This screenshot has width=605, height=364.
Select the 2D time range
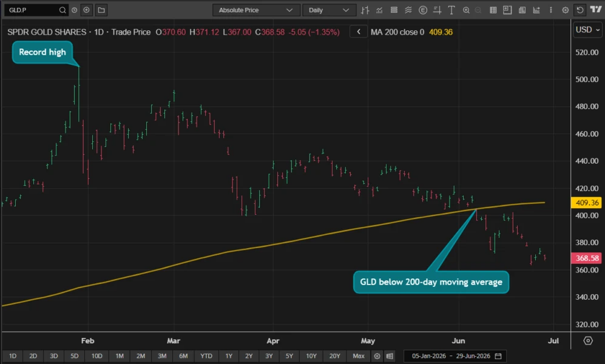click(x=33, y=356)
